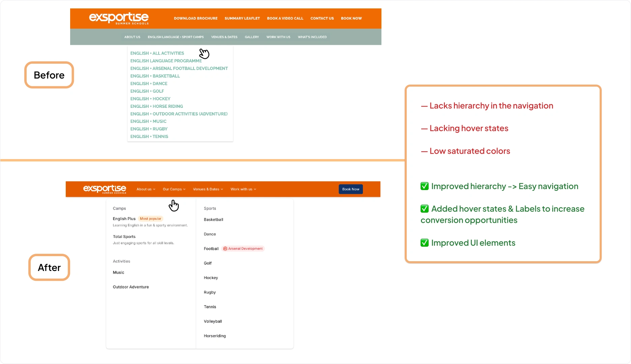The height and width of the screenshot is (364, 631).
Task: Choose English + All Activities
Action: click(157, 53)
